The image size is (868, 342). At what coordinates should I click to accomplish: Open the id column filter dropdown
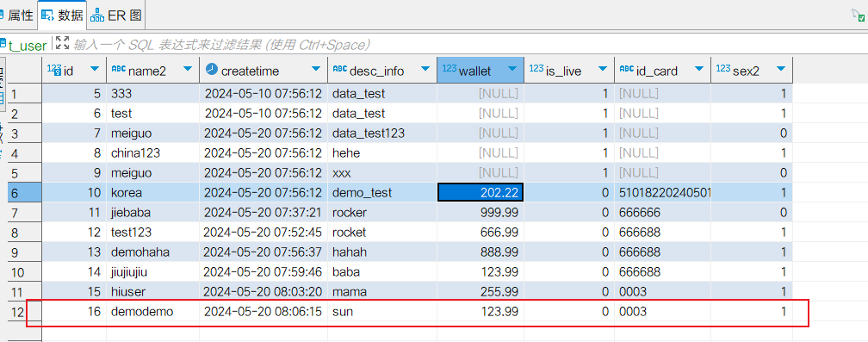pos(95,69)
